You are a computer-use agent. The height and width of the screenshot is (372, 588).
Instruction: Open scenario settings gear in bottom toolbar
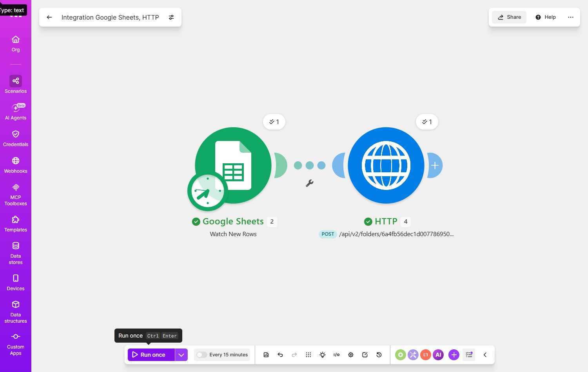click(351, 355)
